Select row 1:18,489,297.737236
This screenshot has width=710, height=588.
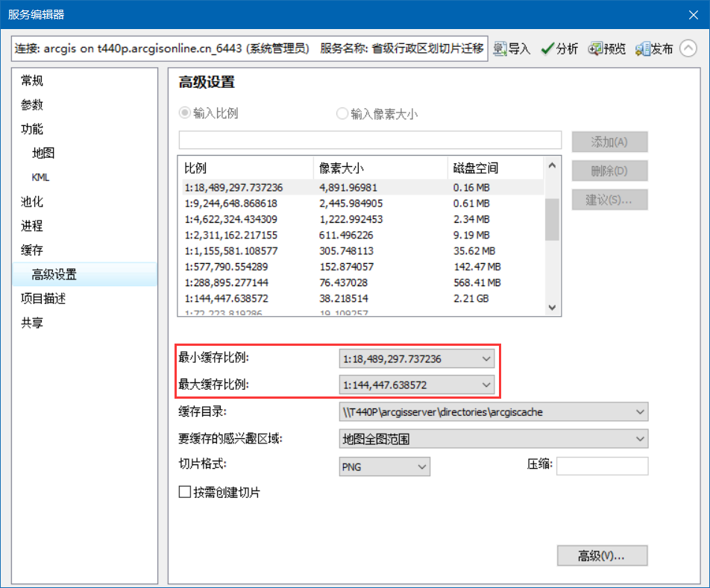(363, 187)
